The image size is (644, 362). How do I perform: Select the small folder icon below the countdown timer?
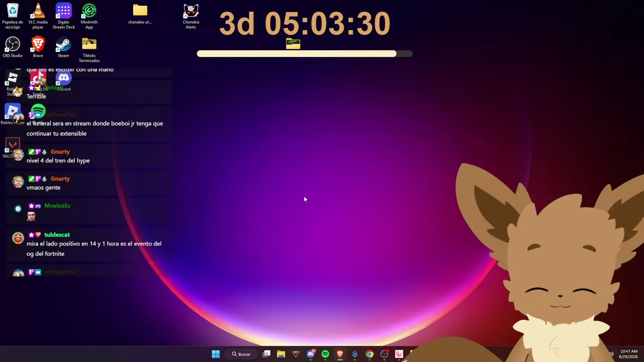coord(293,44)
